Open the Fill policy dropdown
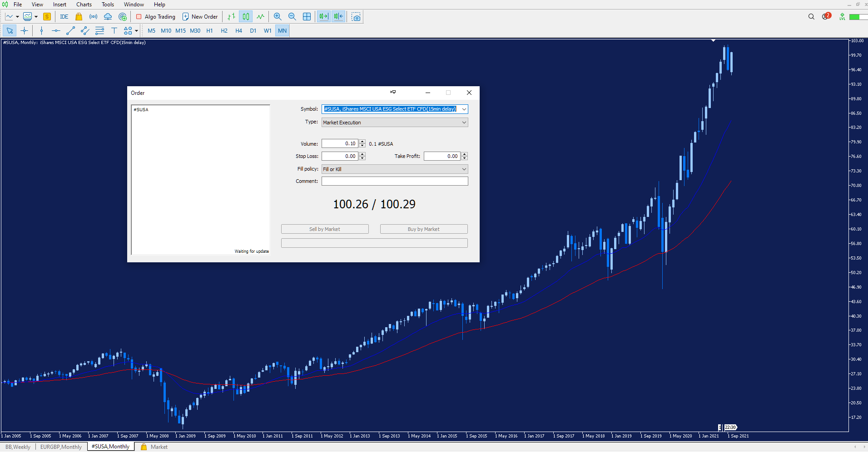Image resolution: width=868 pixels, height=452 pixels. click(x=395, y=169)
